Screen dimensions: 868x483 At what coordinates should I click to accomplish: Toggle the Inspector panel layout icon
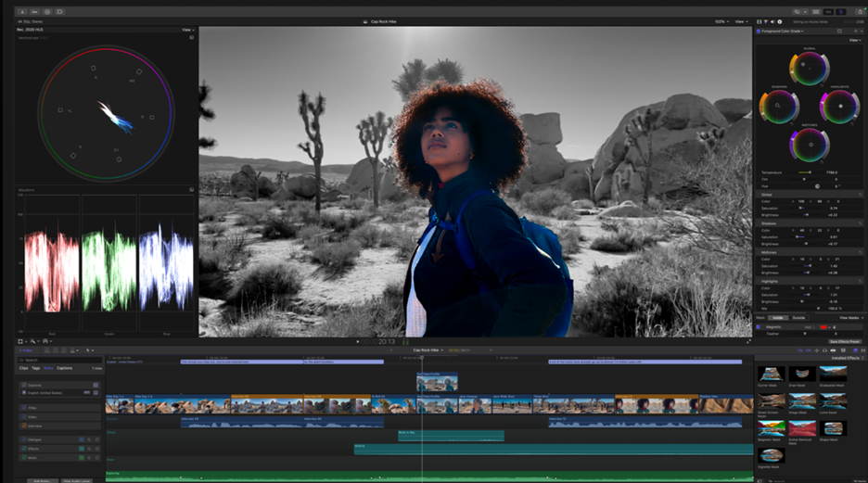click(841, 12)
